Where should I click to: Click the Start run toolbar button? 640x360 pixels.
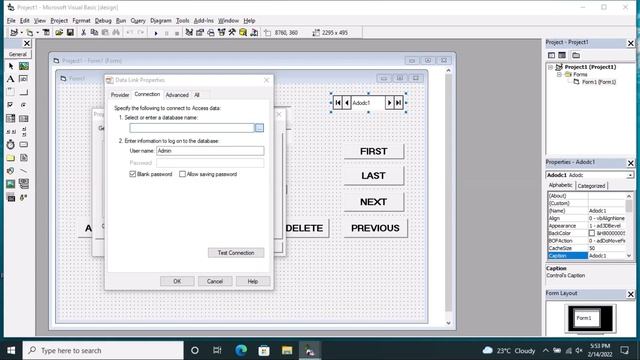coord(156,33)
